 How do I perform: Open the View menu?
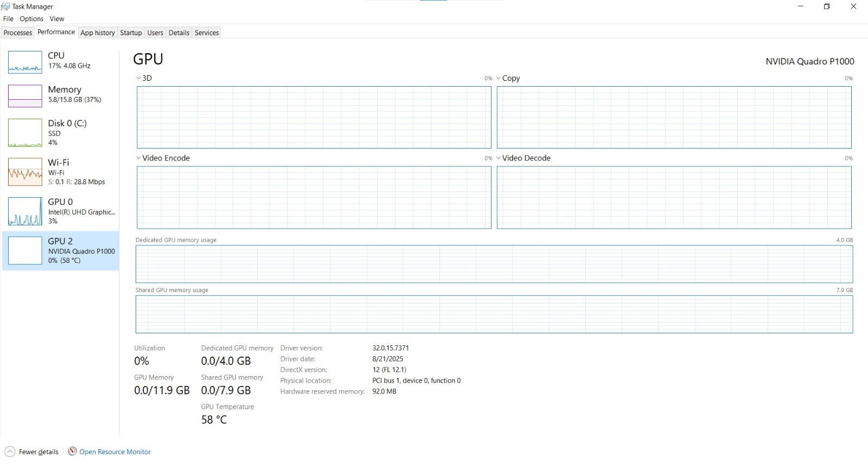57,18
